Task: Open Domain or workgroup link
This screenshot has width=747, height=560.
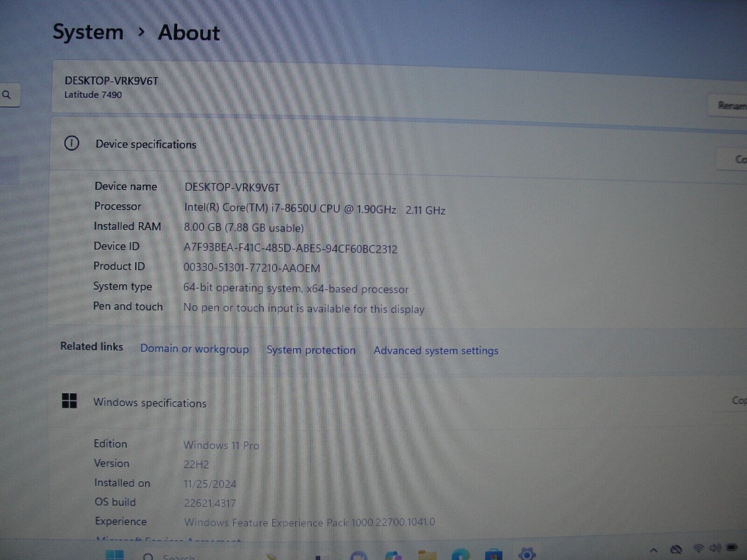Action: point(194,349)
